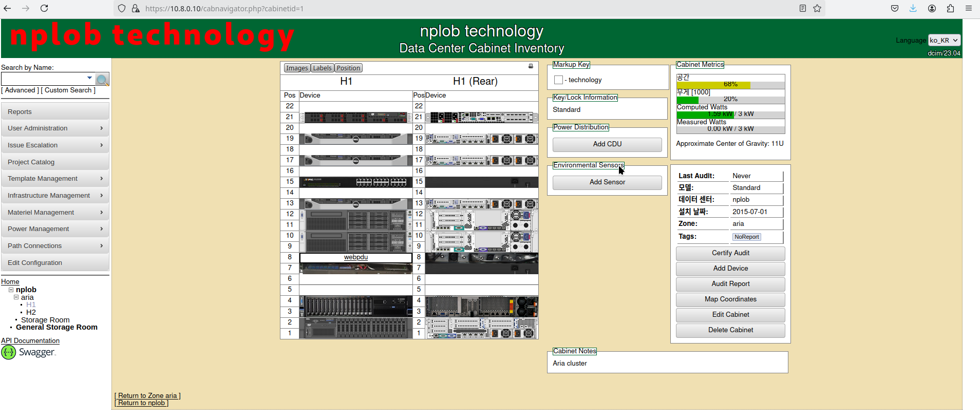Click the Search by Name input field
This screenshot has width=980, height=419.
coord(43,79)
